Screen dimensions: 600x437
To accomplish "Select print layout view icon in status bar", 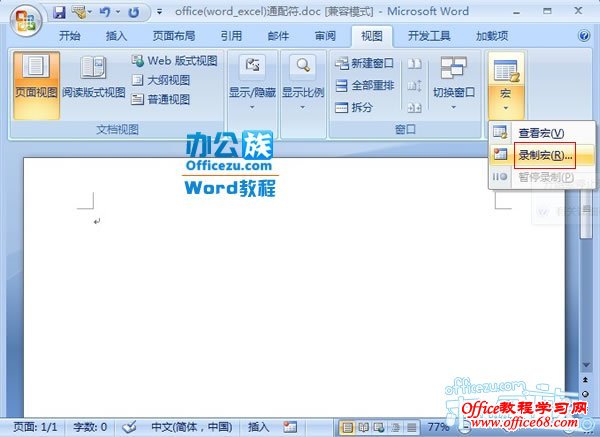I will point(347,427).
